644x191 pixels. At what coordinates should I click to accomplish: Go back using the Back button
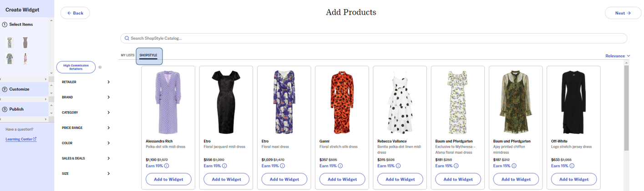point(75,13)
